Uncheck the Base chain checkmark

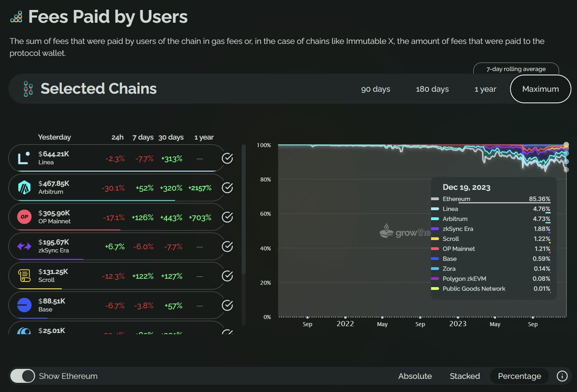227,305
